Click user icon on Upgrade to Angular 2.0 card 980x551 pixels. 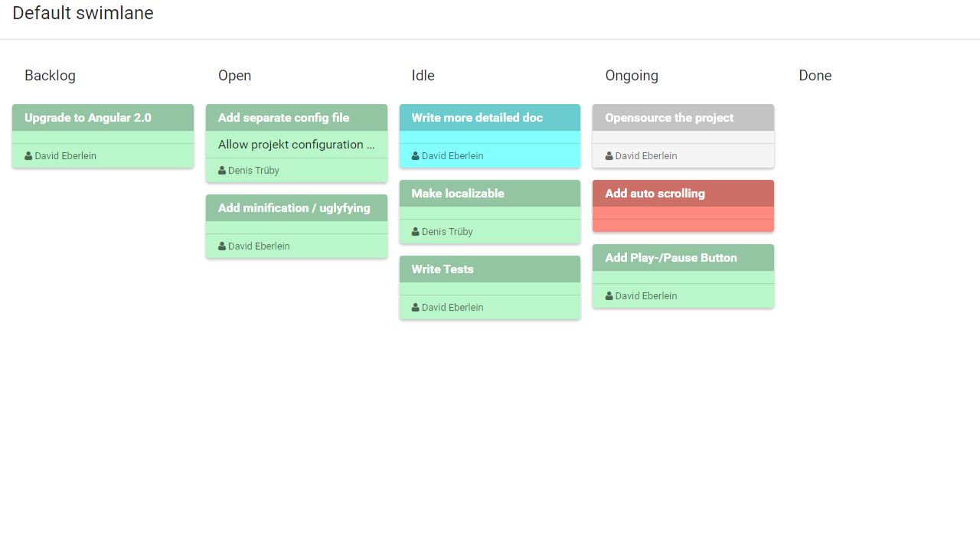click(x=28, y=156)
